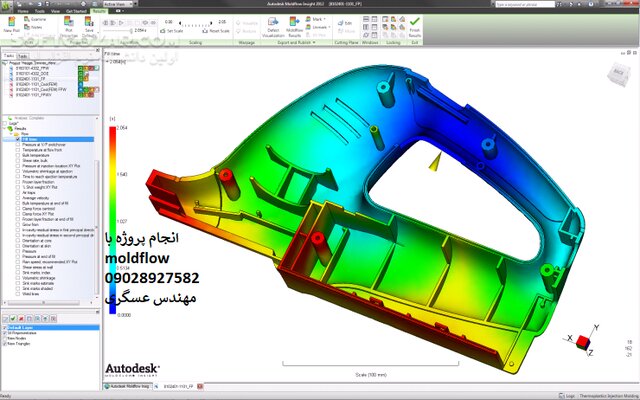640x400 pixels.
Task: Uncheck the Fill time result checkbox
Action: click(18, 139)
